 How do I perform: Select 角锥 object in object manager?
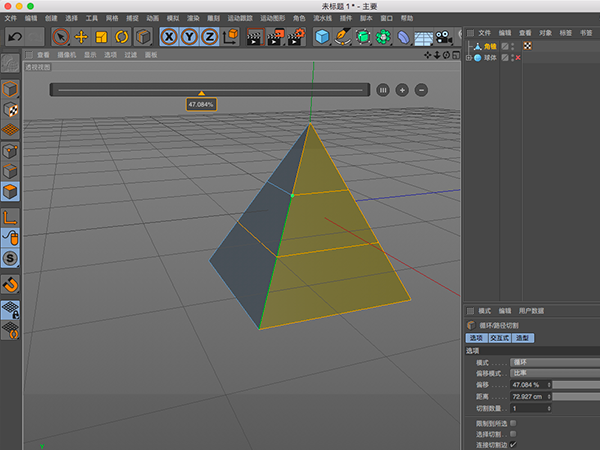click(490, 46)
